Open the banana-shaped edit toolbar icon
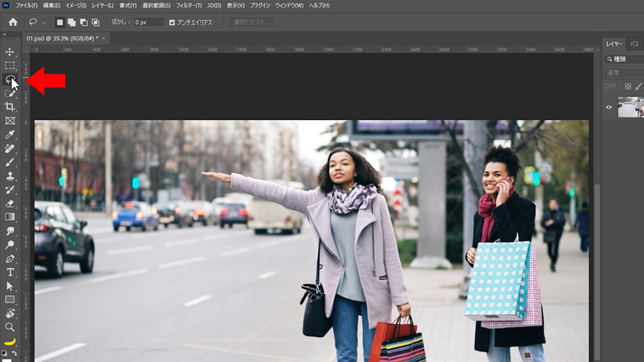 point(10,341)
